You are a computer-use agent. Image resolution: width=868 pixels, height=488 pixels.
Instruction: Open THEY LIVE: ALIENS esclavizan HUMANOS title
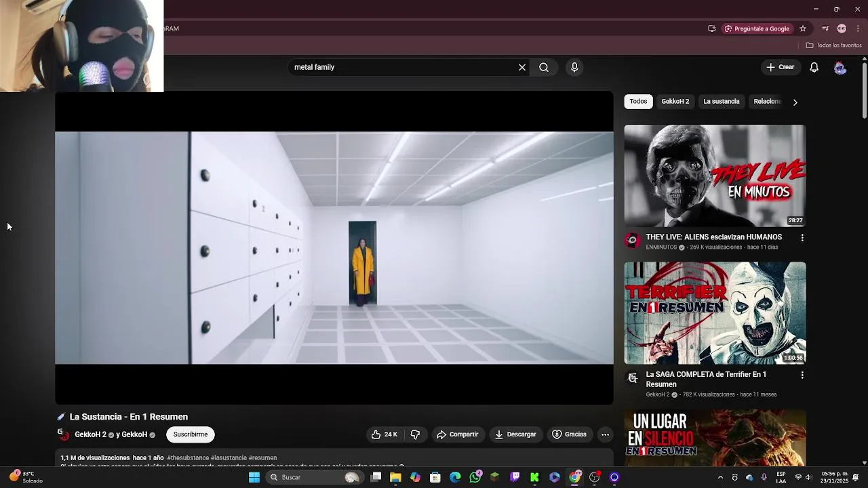[714, 237]
